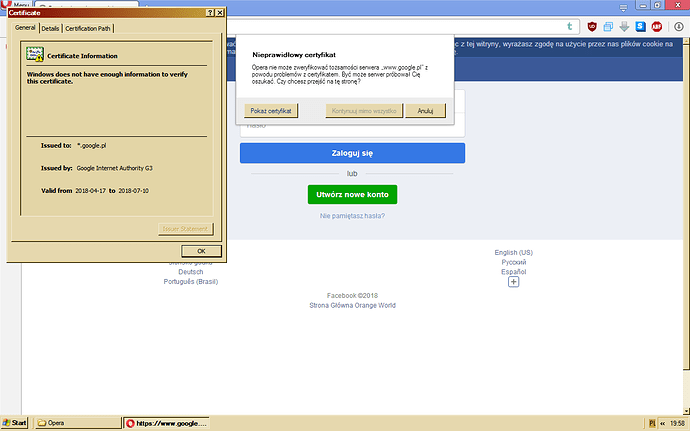Click the Certificate dialog help question mark
Viewport: 690px width, 431px height.
click(x=210, y=13)
